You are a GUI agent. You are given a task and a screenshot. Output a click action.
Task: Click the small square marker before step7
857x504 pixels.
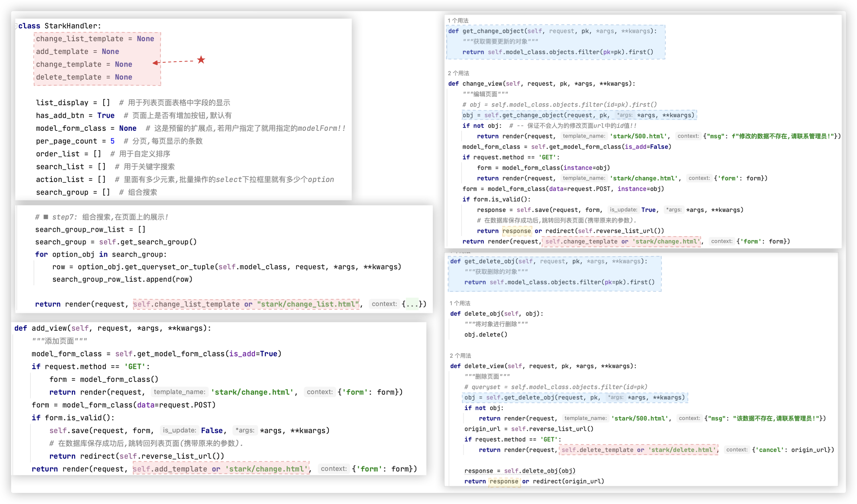46,217
